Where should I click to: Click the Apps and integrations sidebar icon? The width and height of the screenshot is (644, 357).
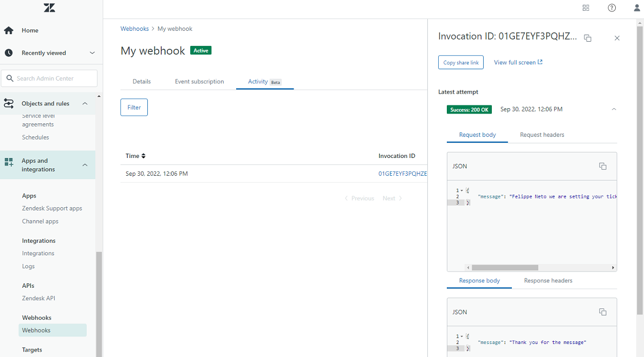coord(8,161)
